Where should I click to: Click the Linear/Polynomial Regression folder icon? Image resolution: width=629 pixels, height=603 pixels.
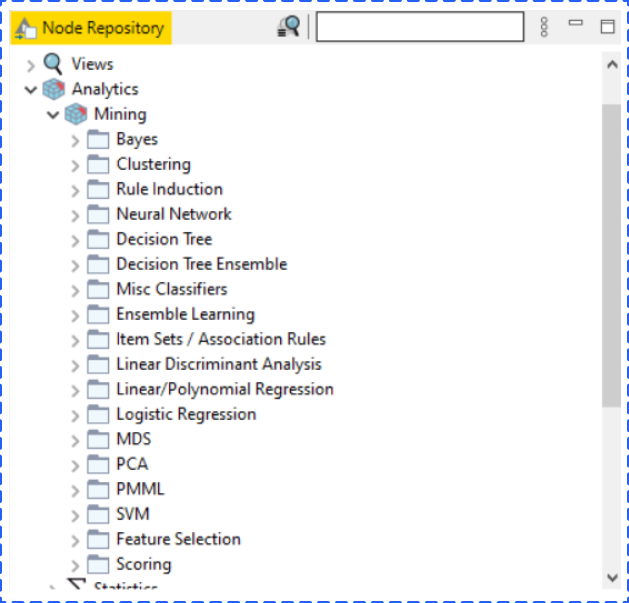pos(98,389)
